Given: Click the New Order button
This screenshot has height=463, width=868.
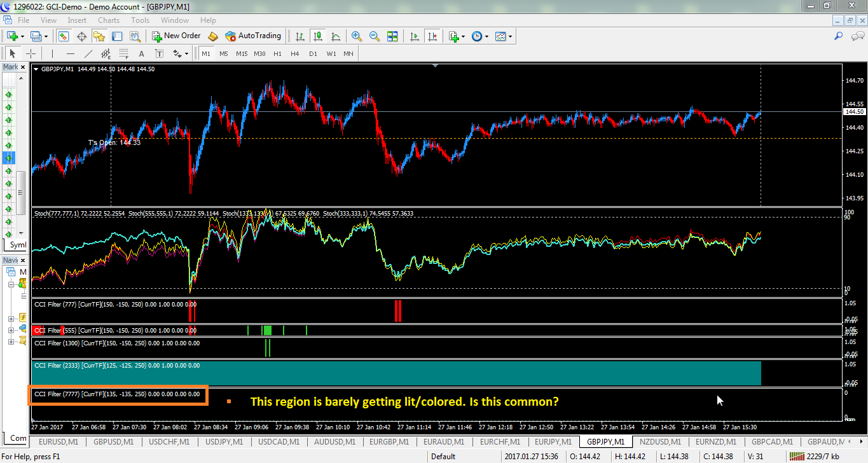Looking at the screenshot, I should 176,36.
